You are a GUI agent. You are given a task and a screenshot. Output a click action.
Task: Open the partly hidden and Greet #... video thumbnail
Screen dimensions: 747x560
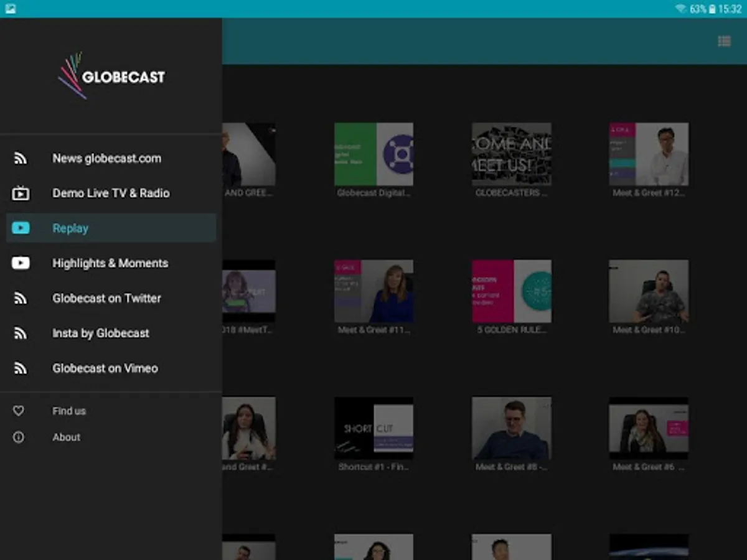[x=249, y=428]
